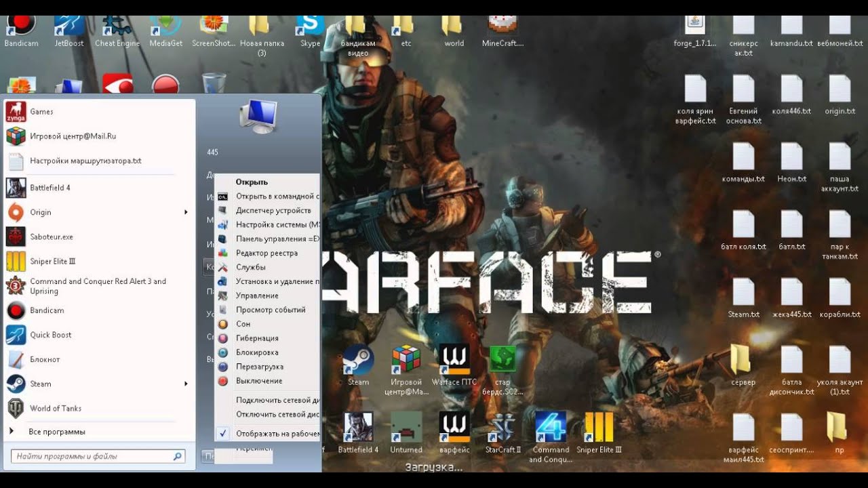868x488 pixels.
Task: Choose Сон in the context menu
Action: click(268, 324)
